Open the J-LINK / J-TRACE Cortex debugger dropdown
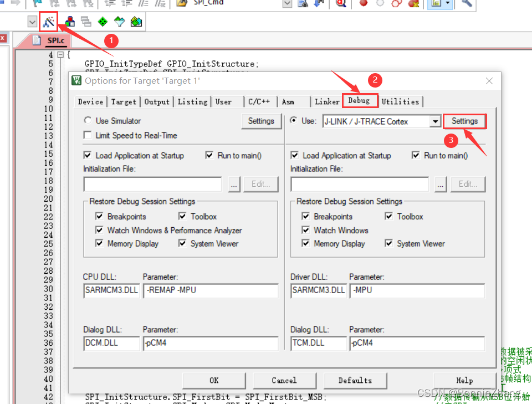532x404 pixels. (435, 121)
